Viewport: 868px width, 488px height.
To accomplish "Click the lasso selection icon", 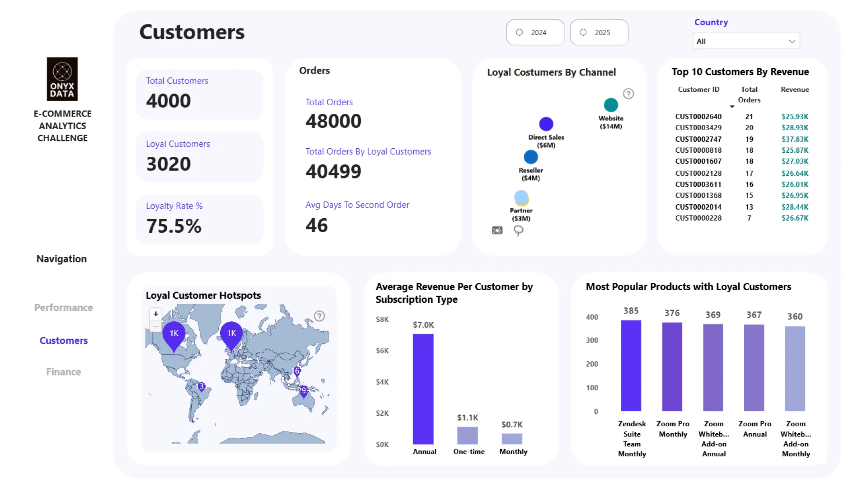I will coord(519,231).
